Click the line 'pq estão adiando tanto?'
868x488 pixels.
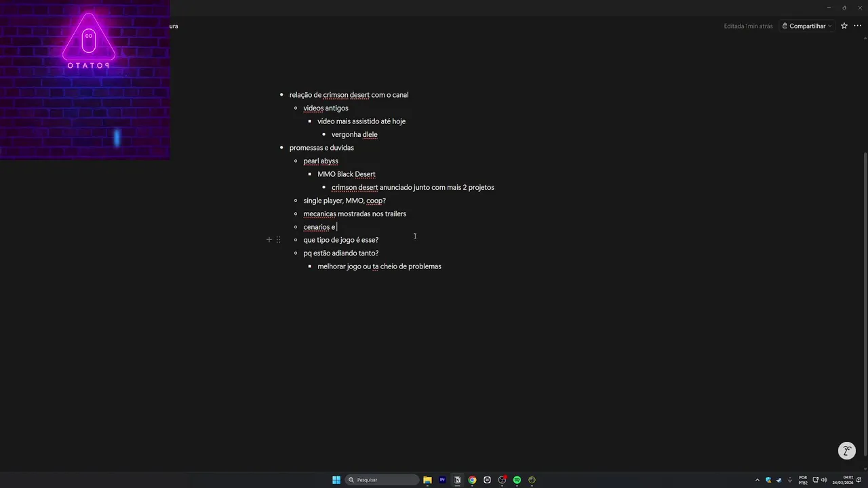(340, 253)
